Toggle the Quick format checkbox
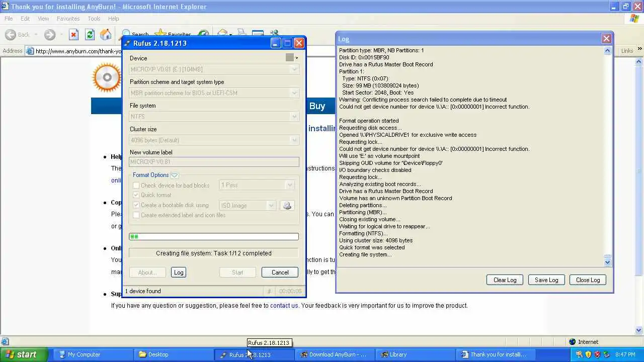The height and width of the screenshot is (362, 644). [x=136, y=195]
